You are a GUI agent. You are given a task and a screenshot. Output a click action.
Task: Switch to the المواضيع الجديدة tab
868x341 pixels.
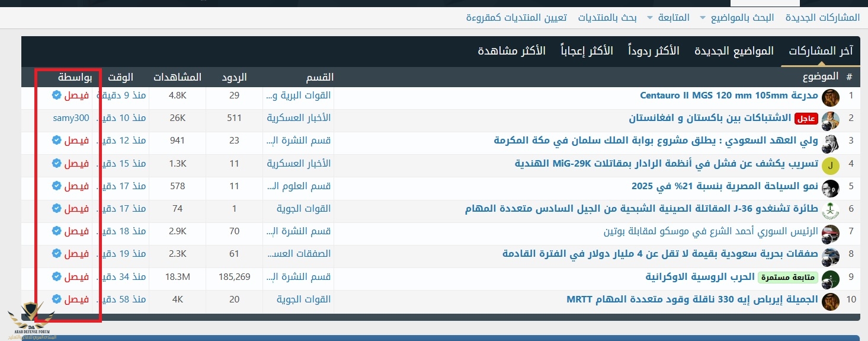click(x=734, y=51)
